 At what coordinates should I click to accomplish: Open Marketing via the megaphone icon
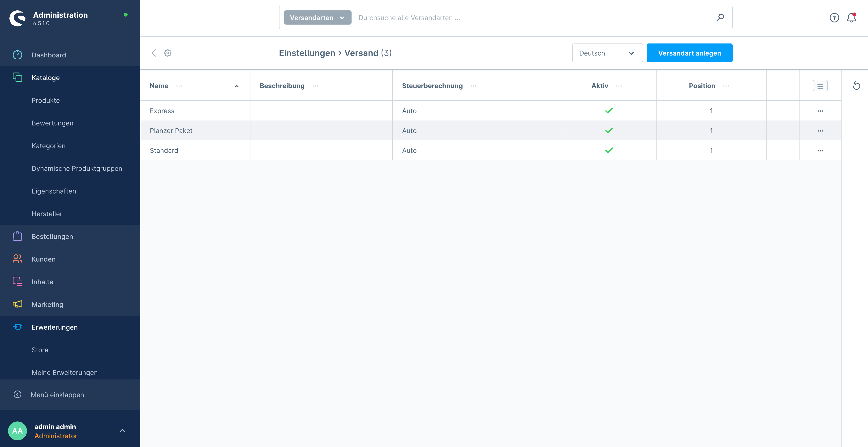pyautogui.click(x=17, y=304)
